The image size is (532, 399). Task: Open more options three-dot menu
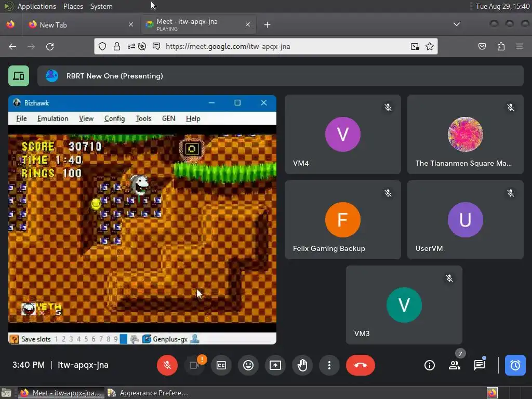tap(329, 365)
